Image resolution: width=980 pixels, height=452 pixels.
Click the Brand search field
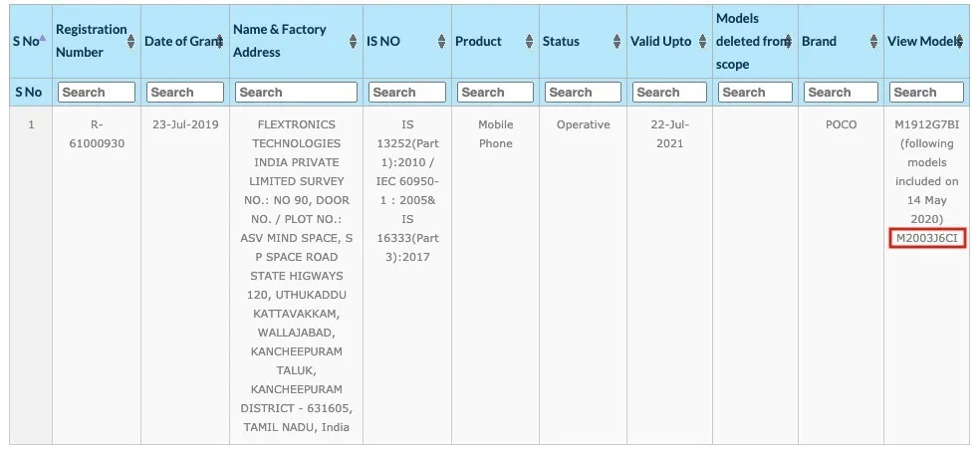click(841, 93)
